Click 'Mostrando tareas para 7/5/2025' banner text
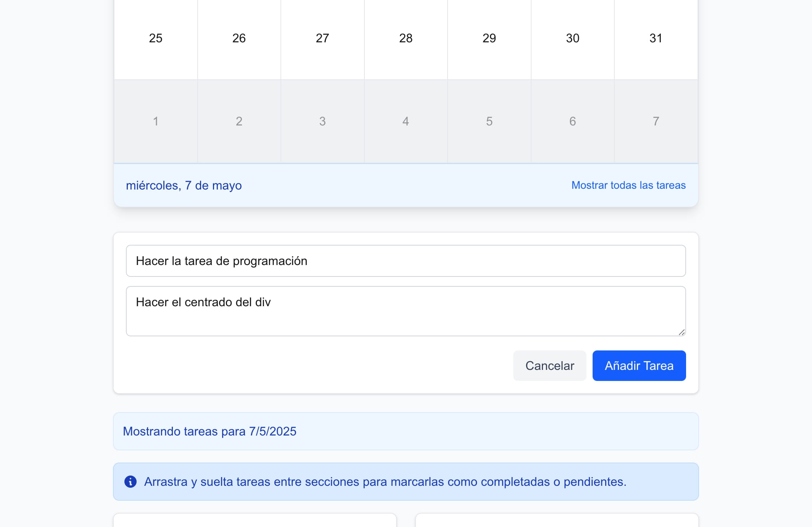 pos(209,431)
